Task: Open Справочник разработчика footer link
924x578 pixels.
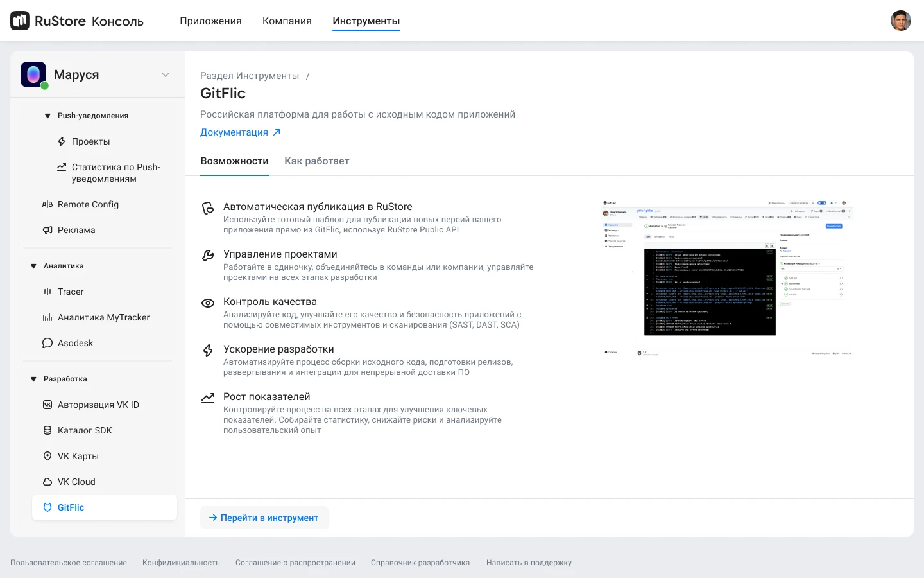Action: click(x=420, y=563)
